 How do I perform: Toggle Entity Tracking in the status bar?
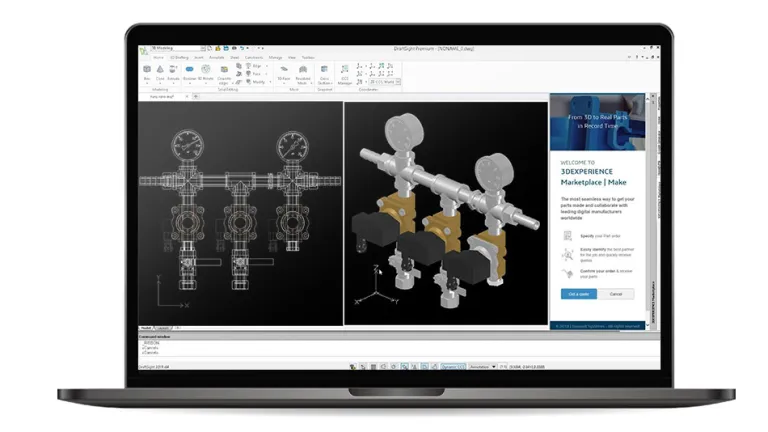(x=414, y=366)
